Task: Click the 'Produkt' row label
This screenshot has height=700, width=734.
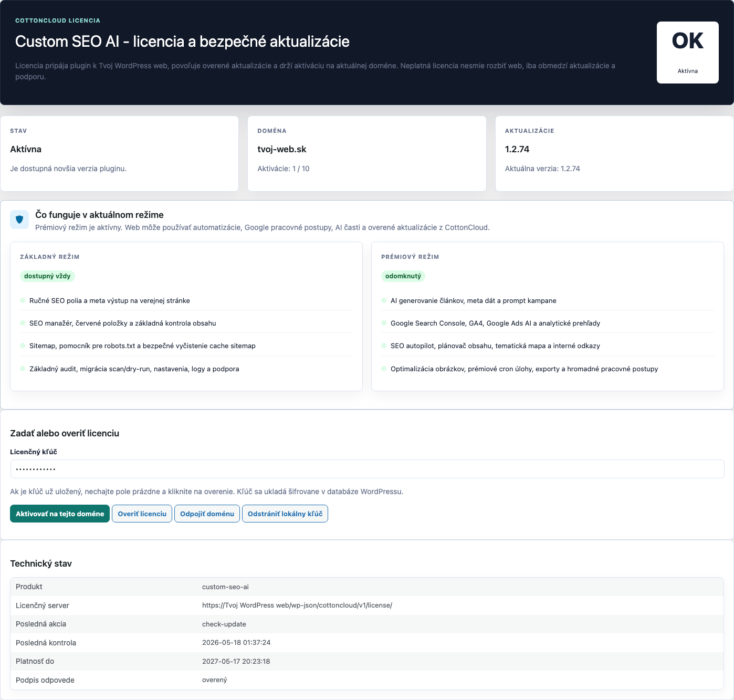Action: click(x=29, y=587)
